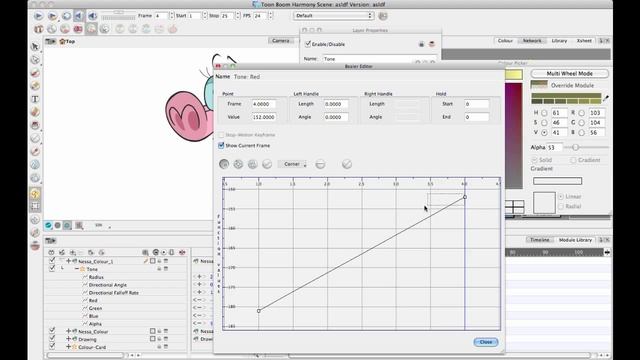Viewport: 640px width, 360px height.
Task: Click the Frame field stepper arrows
Action: point(171,16)
